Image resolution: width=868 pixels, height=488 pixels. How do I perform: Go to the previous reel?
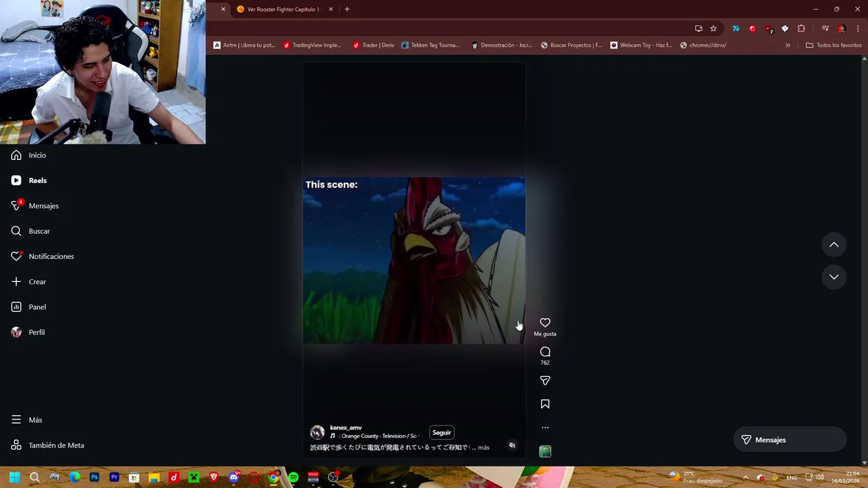point(834,245)
